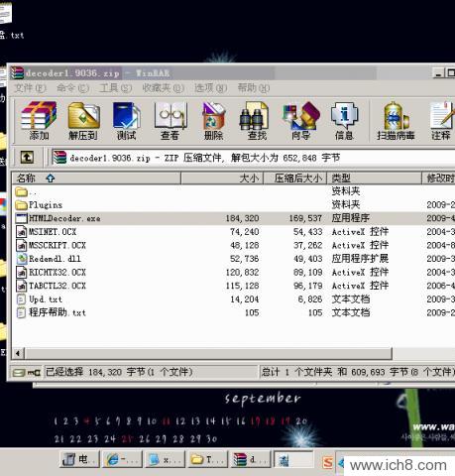The height and width of the screenshot is (476, 455).
Task: Click the HTMLDecoder.exe file icon
Action: point(22,218)
